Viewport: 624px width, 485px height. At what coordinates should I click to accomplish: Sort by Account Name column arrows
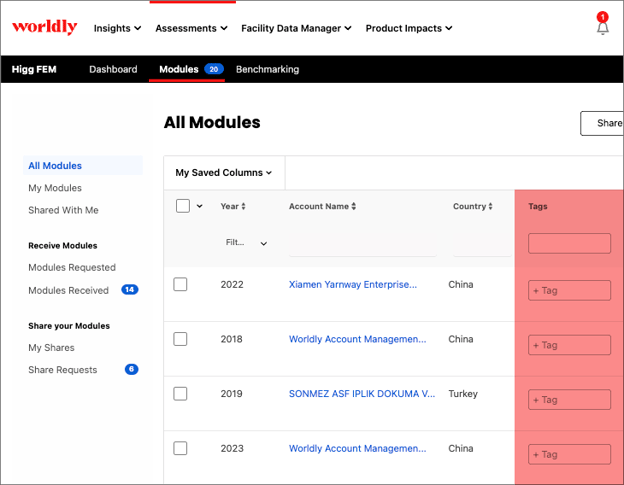354,206
